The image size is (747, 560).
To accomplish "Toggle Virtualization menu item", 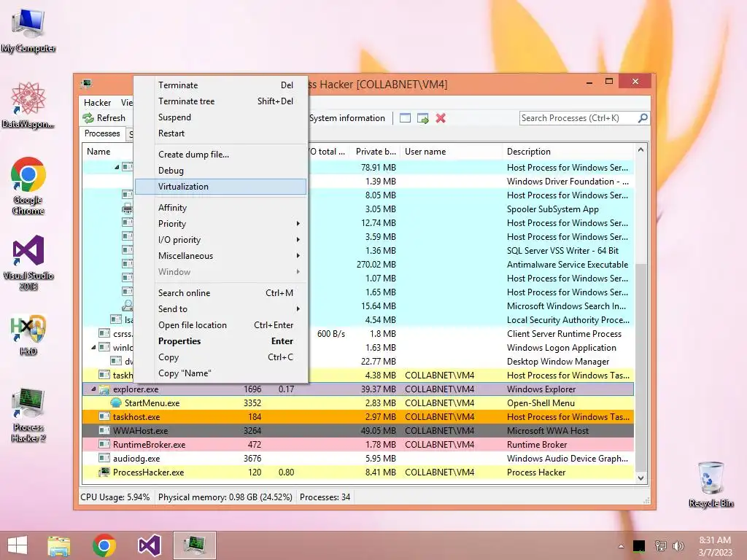I will click(x=220, y=187).
